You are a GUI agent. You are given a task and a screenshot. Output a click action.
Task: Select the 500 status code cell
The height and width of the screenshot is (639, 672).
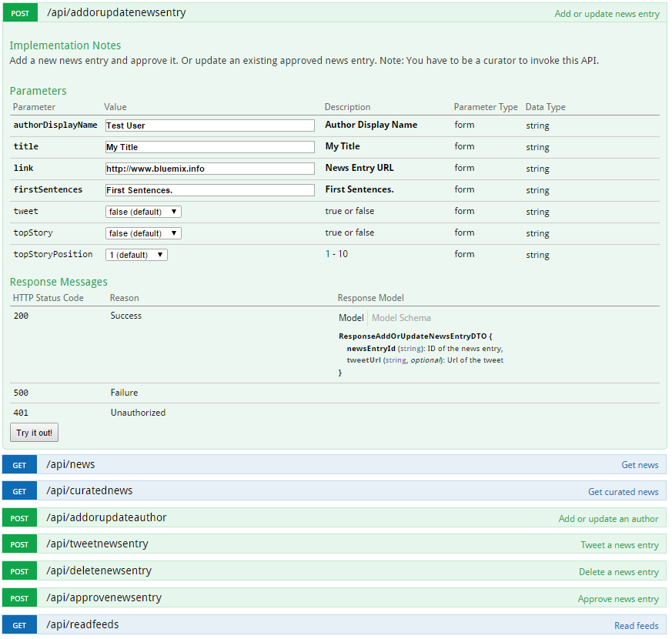(x=21, y=393)
